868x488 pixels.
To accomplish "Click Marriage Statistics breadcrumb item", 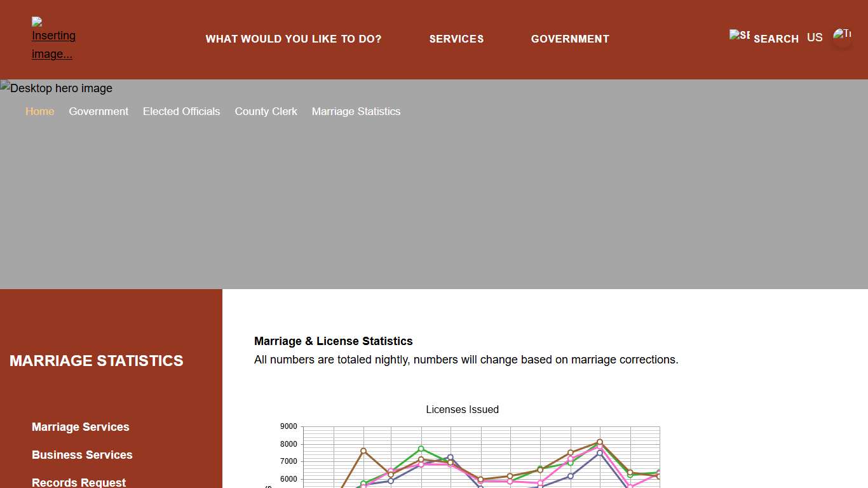I will tap(356, 111).
